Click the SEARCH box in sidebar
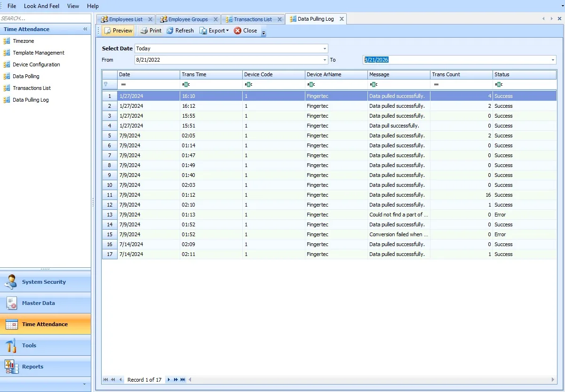This screenshot has height=392, width=565. 45,18
